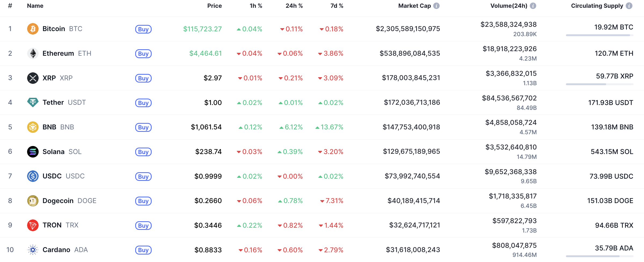Click the Solana logo icon
This screenshot has width=644, height=262.
[x=33, y=152]
